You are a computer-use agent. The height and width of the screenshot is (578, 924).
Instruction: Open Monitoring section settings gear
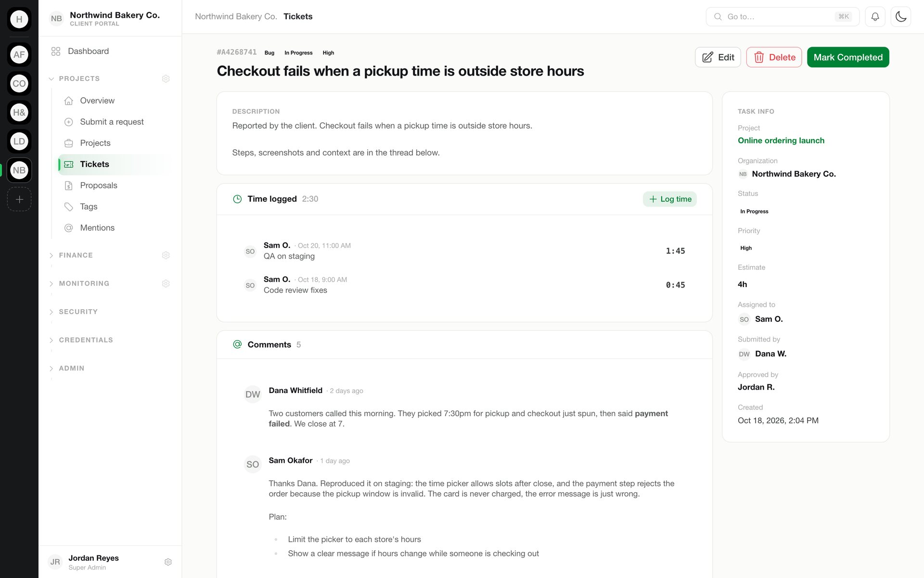click(166, 284)
